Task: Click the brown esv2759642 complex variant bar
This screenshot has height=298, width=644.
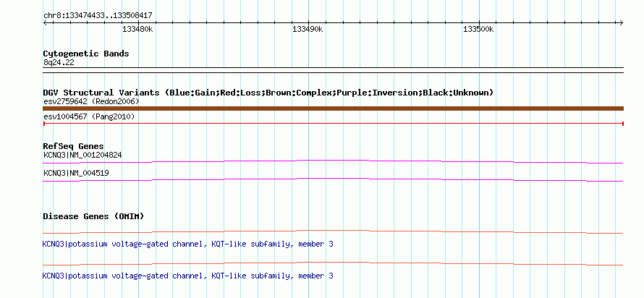Action: coord(333,108)
